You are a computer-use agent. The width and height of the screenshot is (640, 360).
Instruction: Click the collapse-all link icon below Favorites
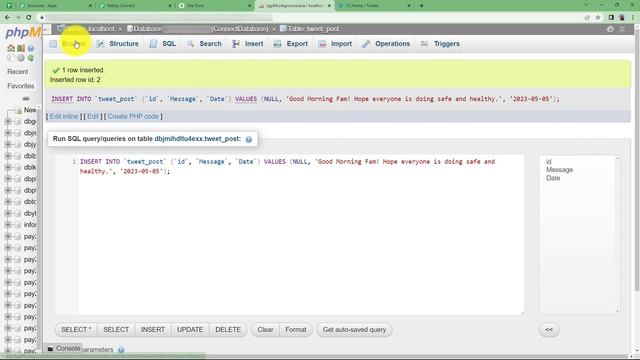(26, 98)
